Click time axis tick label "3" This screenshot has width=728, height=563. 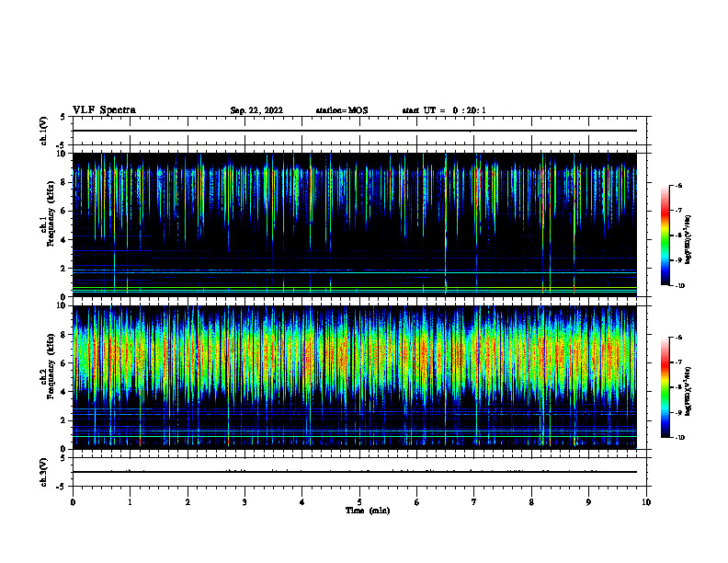[245, 502]
